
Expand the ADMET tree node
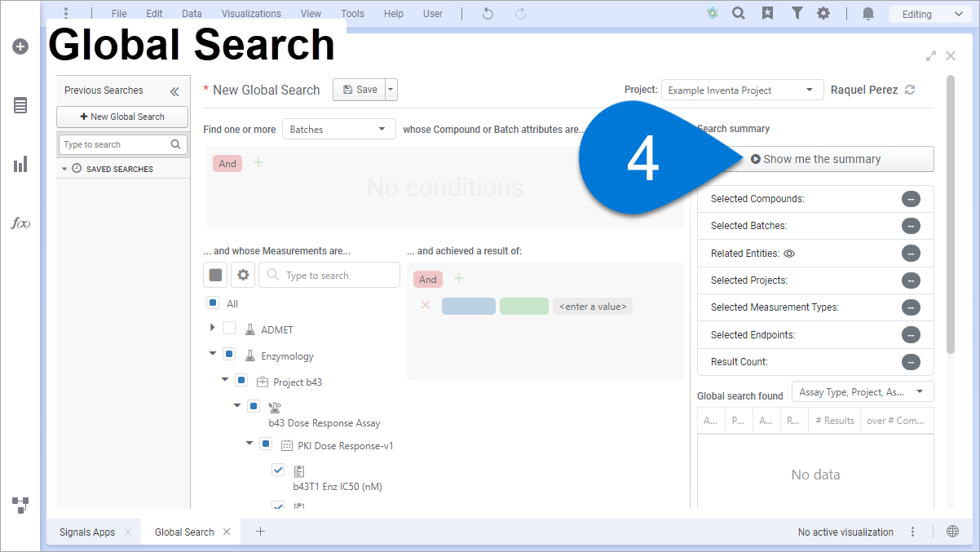click(213, 327)
